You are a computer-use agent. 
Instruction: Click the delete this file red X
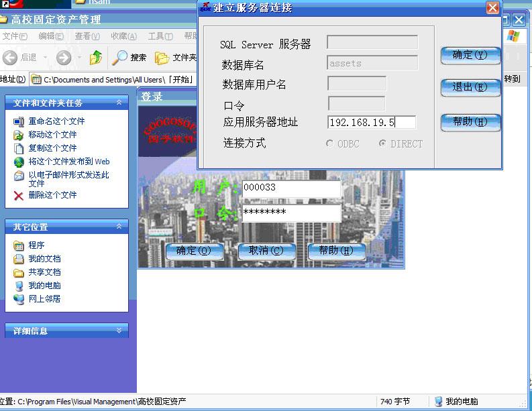pos(19,195)
